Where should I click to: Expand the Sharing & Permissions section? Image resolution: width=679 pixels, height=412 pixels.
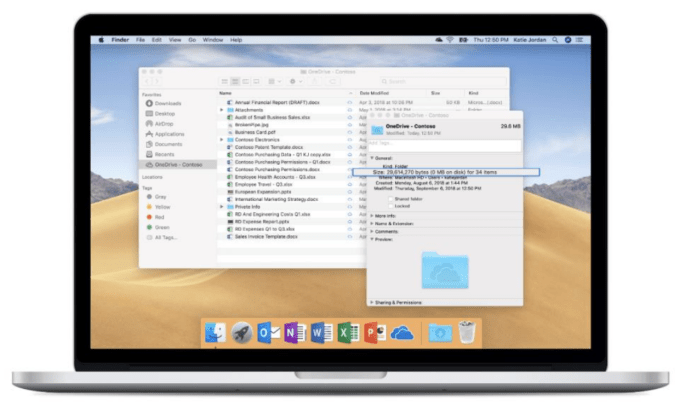(x=372, y=302)
